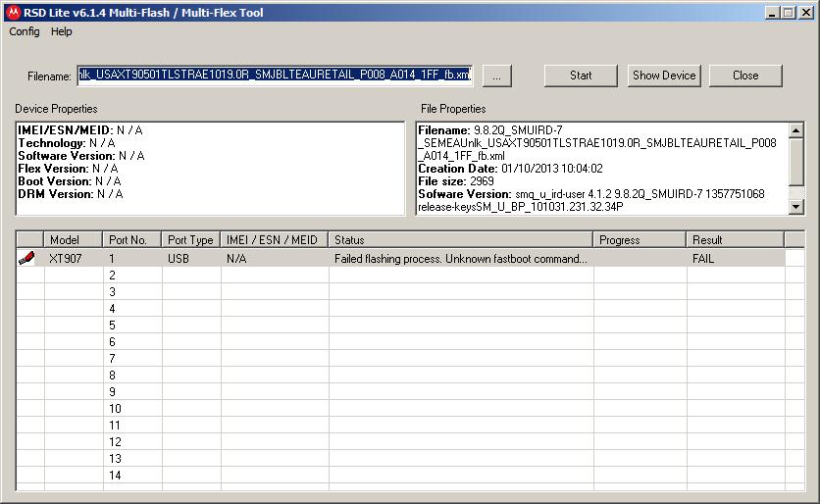Screen dimensions: 820x504
Task: Open file browser with the ... button
Action: point(497,76)
